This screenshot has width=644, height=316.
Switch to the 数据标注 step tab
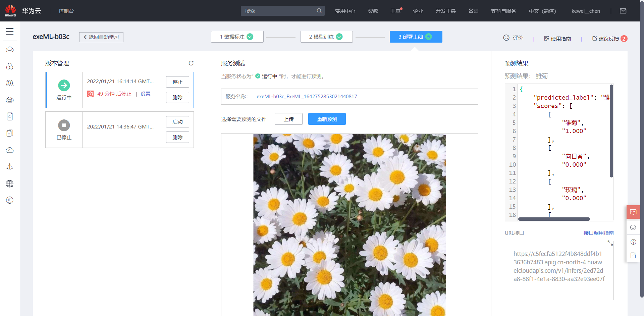(237, 37)
